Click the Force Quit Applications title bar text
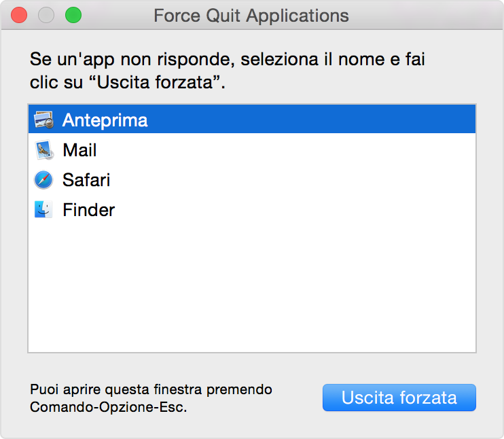The height and width of the screenshot is (439, 504). (251, 16)
